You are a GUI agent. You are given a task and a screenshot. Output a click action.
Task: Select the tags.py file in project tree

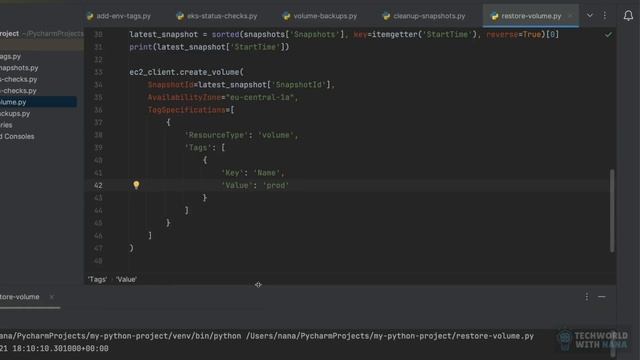coord(11,56)
